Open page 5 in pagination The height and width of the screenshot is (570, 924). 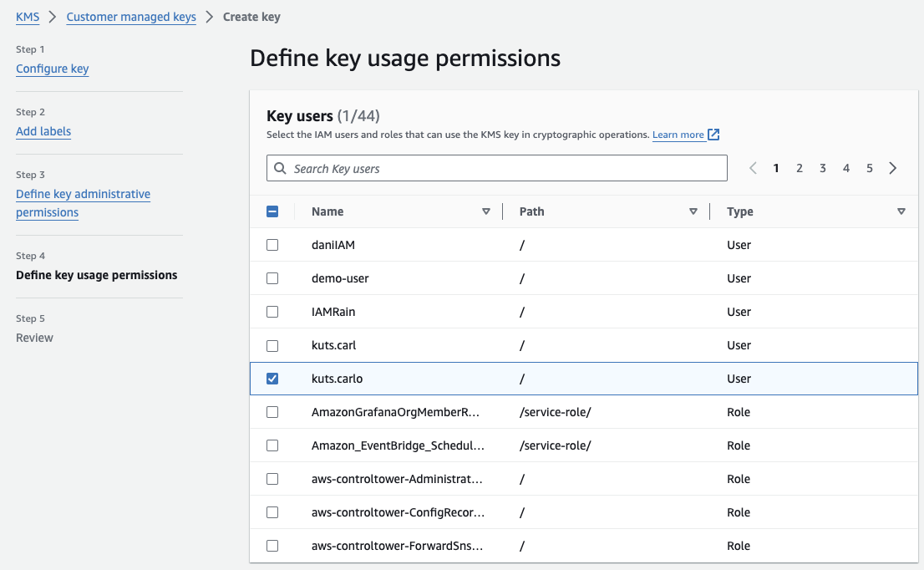(870, 168)
